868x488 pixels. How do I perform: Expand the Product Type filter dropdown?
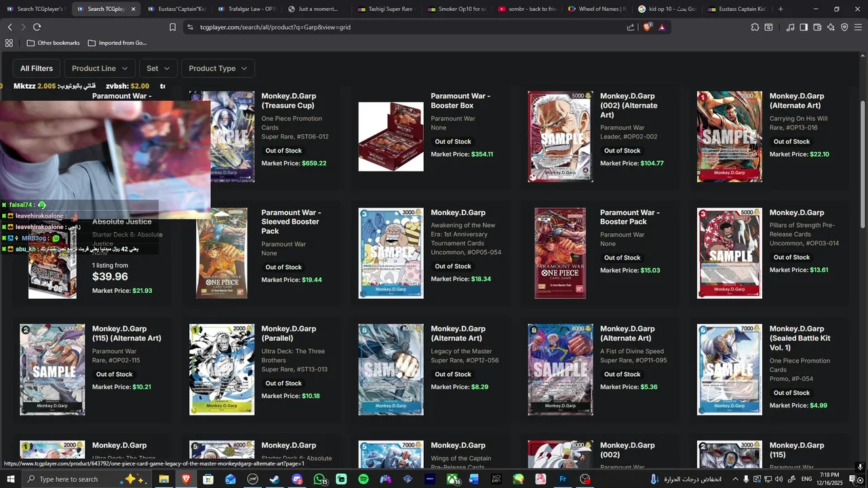(x=218, y=68)
